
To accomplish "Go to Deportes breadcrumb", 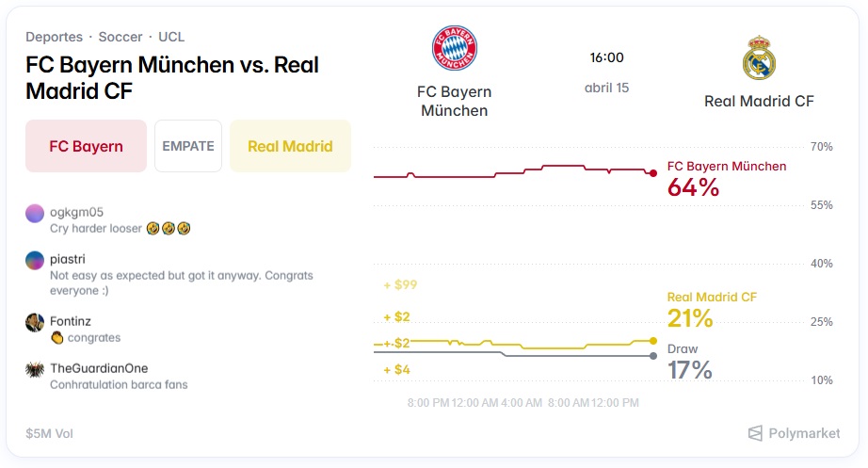I will (x=54, y=37).
